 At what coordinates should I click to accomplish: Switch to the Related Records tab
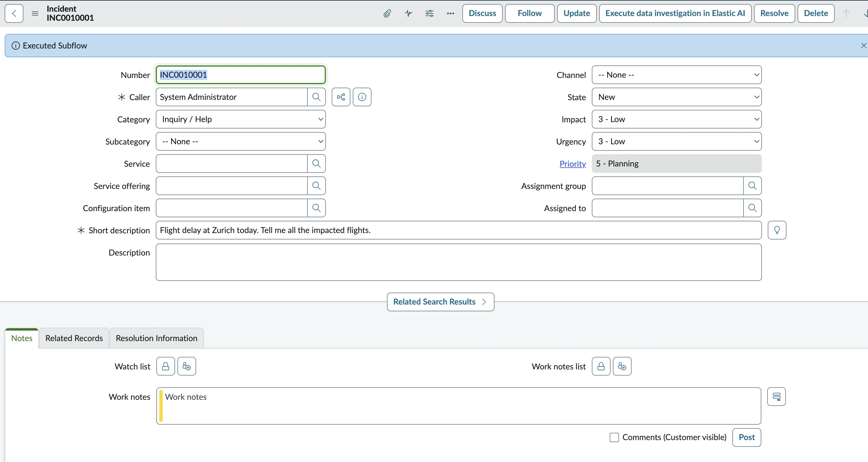[74, 338]
